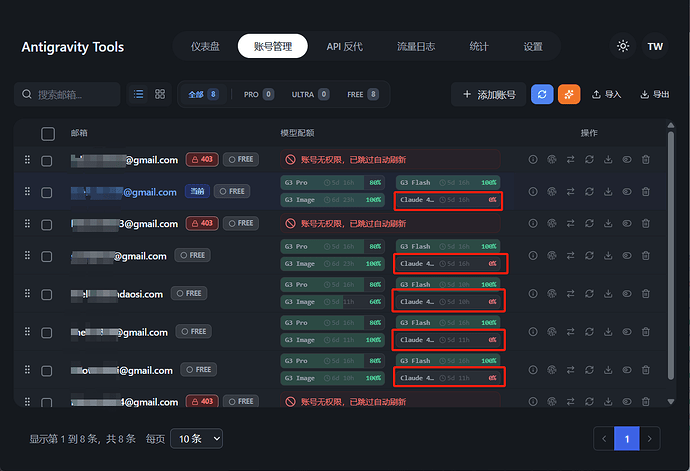The height and width of the screenshot is (471, 690).
Task: Focus the 搜索邮箱 search field
Action: [x=67, y=94]
